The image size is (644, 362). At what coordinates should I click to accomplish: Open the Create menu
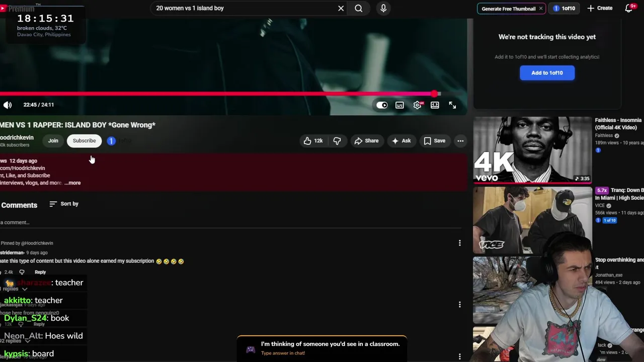tap(600, 8)
